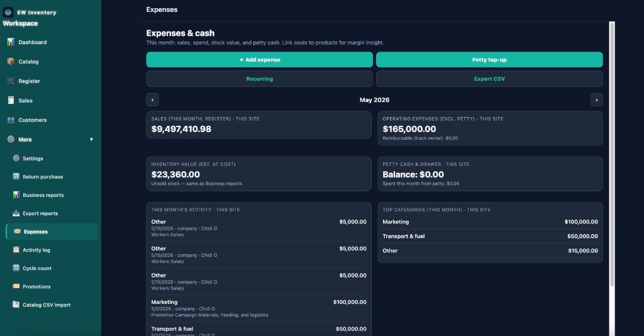Open Promotions in sidebar
The width and height of the screenshot is (644, 336).
coord(36,286)
